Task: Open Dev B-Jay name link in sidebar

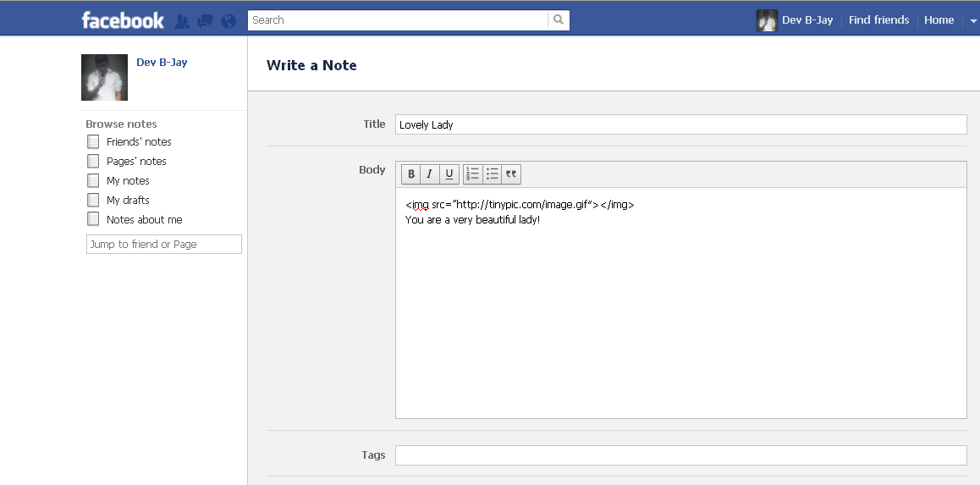Action: [x=162, y=62]
